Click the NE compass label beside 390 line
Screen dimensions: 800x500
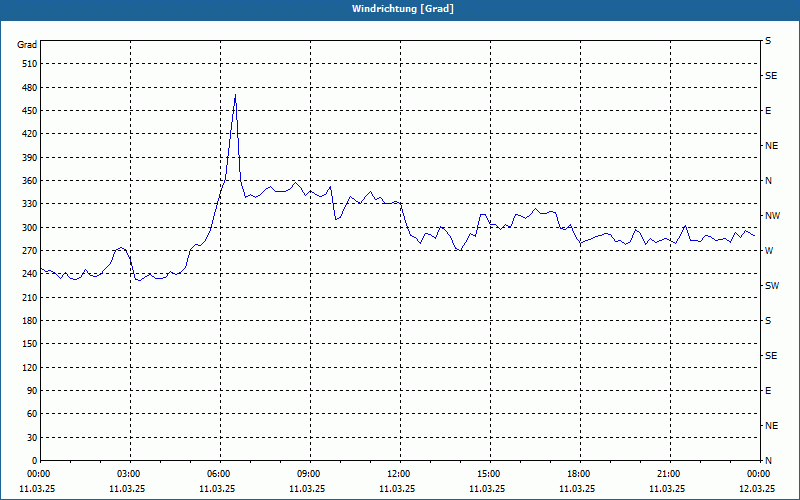tap(772, 146)
